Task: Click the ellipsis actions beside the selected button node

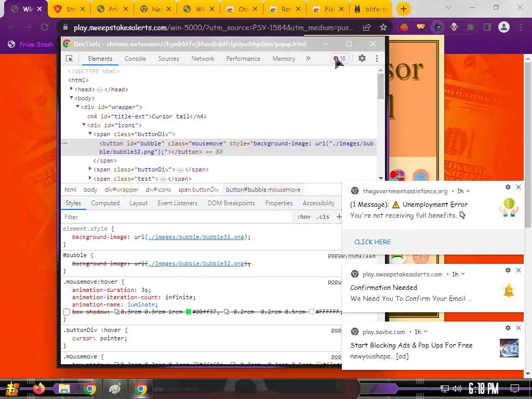Action: (x=64, y=143)
